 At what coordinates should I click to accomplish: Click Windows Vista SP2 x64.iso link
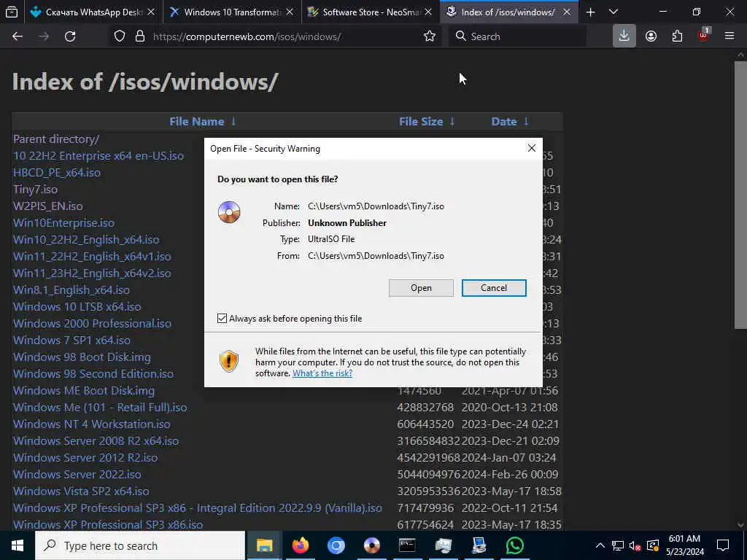click(81, 491)
